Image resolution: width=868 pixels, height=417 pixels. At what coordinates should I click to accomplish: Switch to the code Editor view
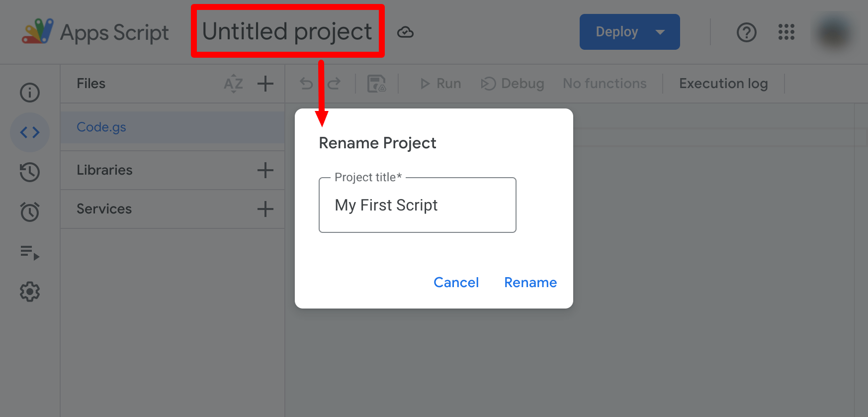coord(30,132)
